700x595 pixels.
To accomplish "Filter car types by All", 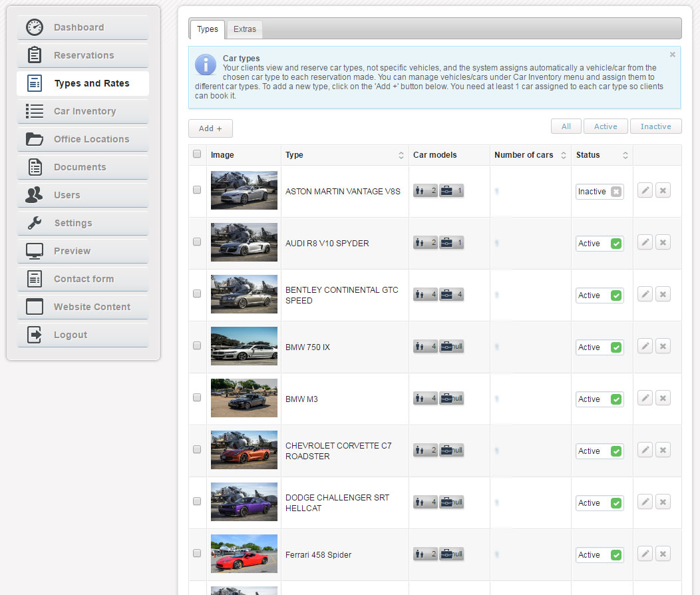I will [x=566, y=126].
